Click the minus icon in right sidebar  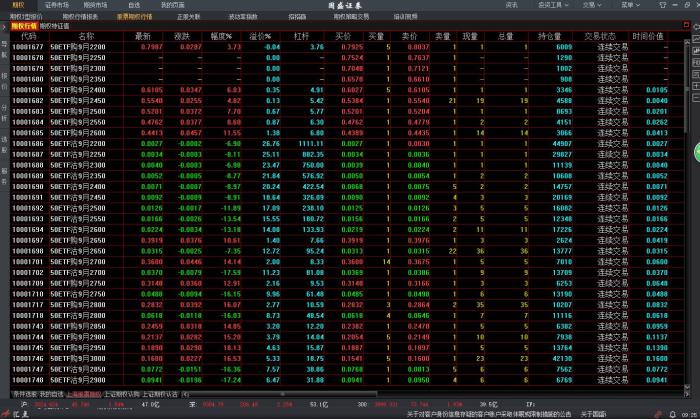click(x=696, y=97)
